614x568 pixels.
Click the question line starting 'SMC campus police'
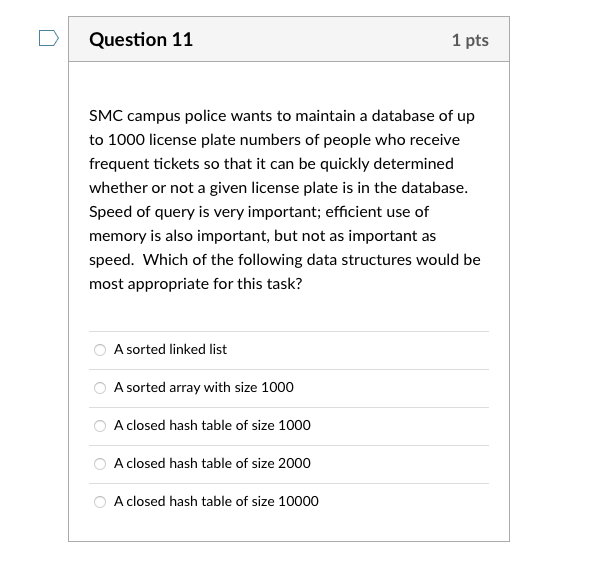(282, 116)
